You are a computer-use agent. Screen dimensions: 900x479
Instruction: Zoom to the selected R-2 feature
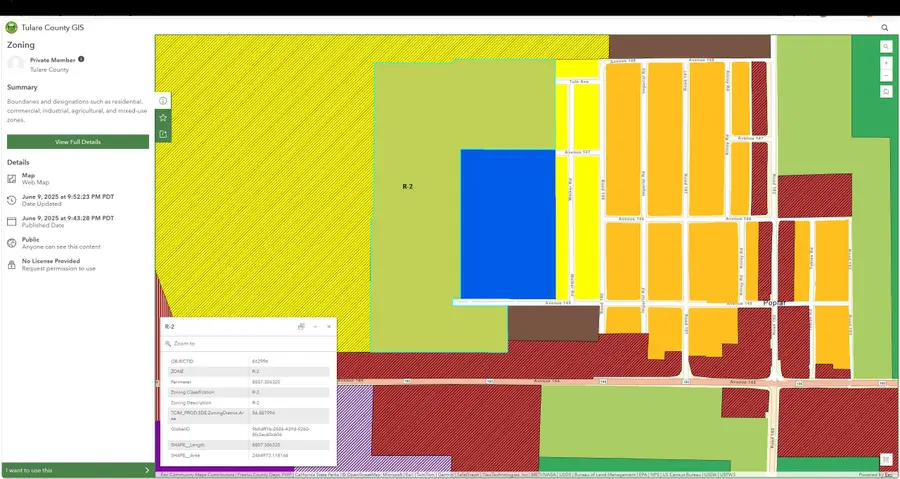pyautogui.click(x=181, y=344)
